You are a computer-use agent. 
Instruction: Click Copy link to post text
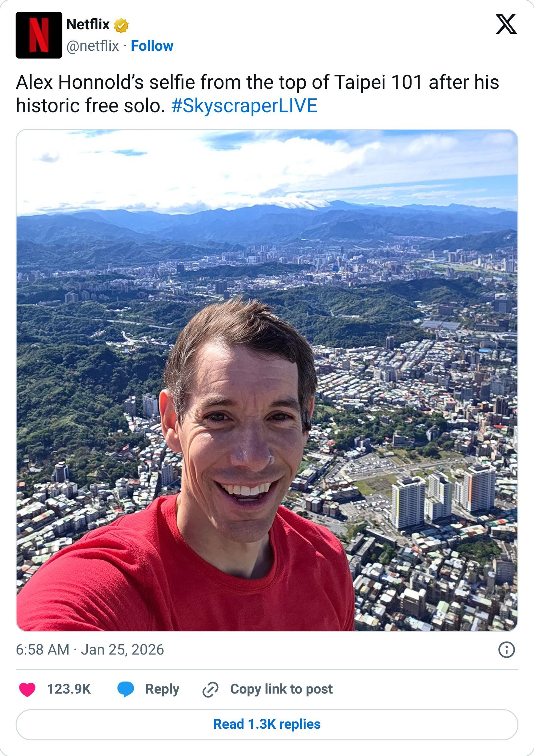coord(281,689)
